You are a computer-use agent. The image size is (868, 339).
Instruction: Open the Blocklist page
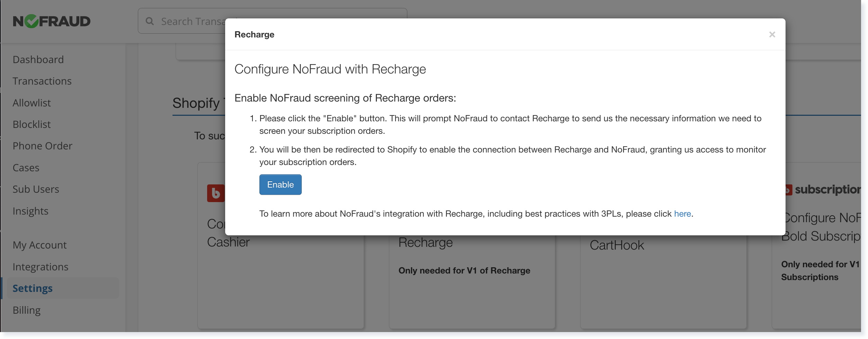[x=32, y=124]
